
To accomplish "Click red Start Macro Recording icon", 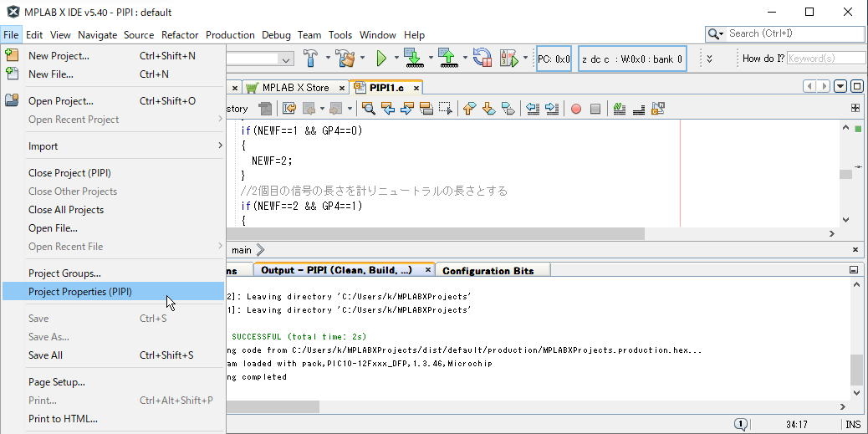I will 575,109.
